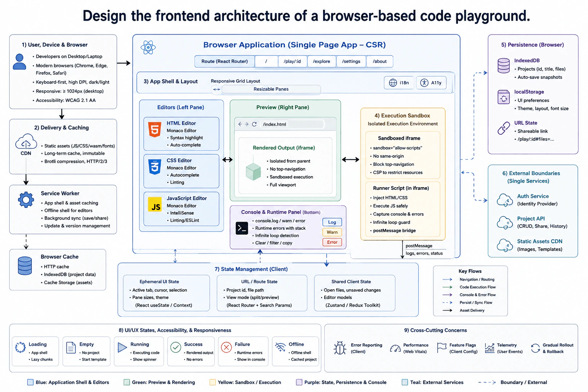Click the Telemetry chart icon
Viewport: 588px width, 392px height.
[490, 348]
